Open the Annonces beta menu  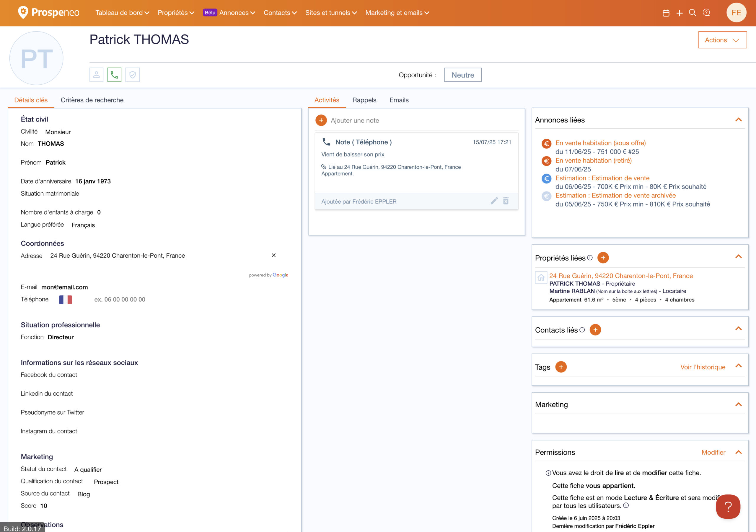(229, 13)
